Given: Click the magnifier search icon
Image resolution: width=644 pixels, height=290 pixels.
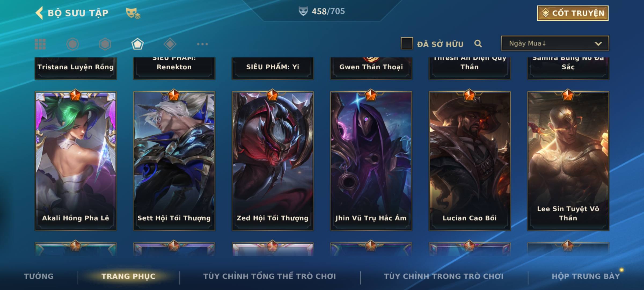Looking at the screenshot, I should (478, 44).
